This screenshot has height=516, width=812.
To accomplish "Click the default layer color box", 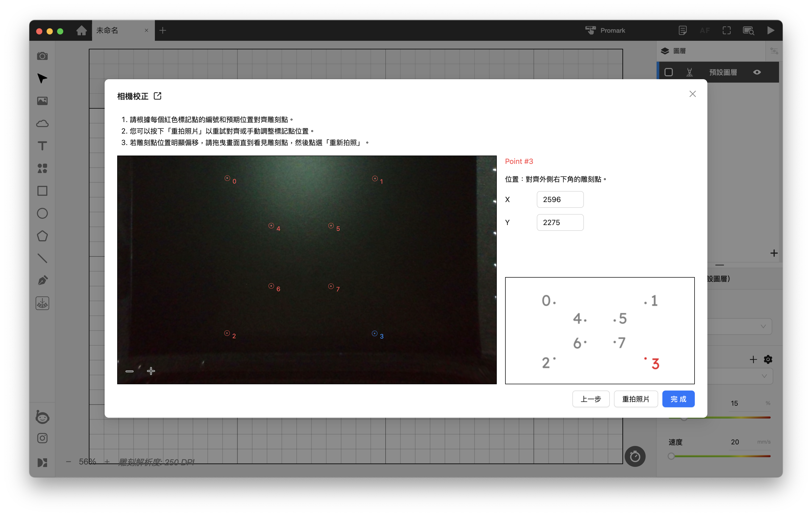I will point(668,72).
